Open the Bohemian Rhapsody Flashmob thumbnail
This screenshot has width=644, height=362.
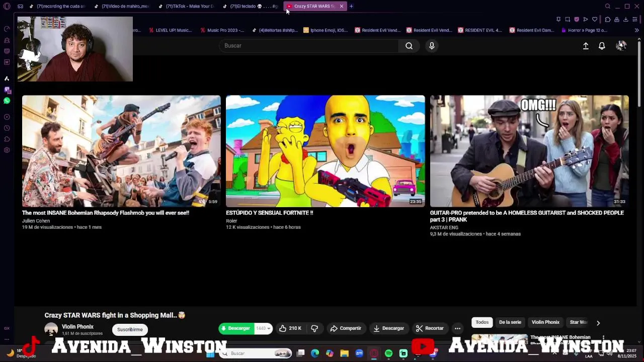(121, 151)
